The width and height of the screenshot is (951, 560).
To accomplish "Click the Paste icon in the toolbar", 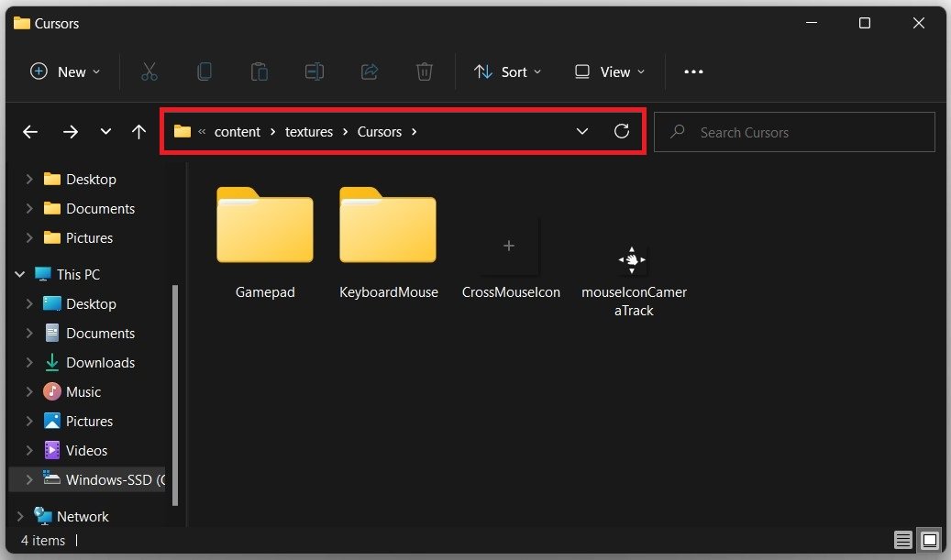I will [x=260, y=71].
